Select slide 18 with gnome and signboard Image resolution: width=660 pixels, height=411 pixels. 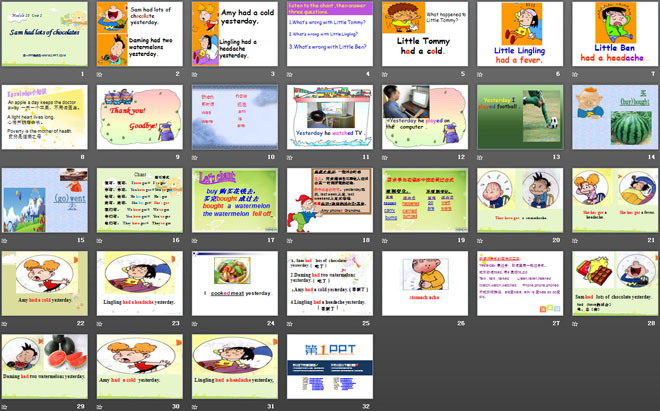[x=330, y=200]
